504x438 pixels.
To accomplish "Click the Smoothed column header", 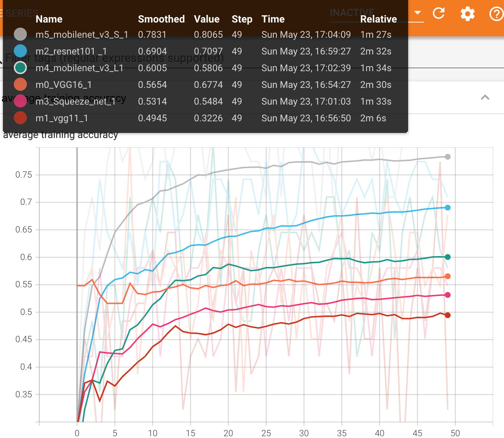I will [161, 19].
